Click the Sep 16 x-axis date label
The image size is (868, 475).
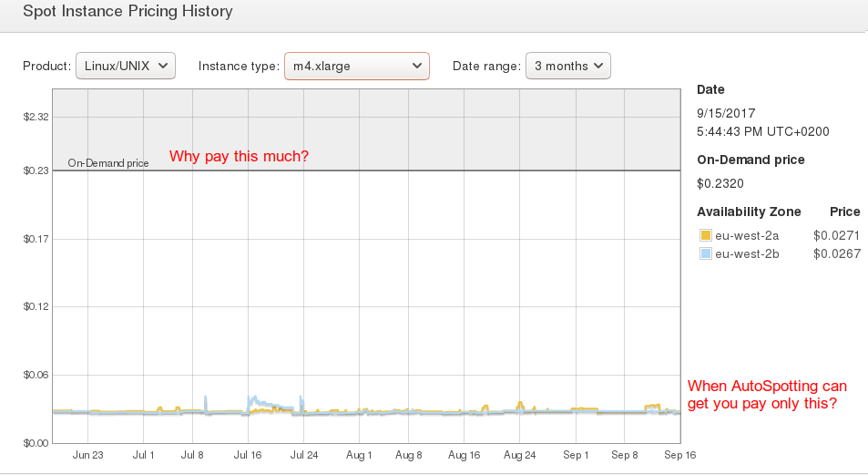[679, 455]
